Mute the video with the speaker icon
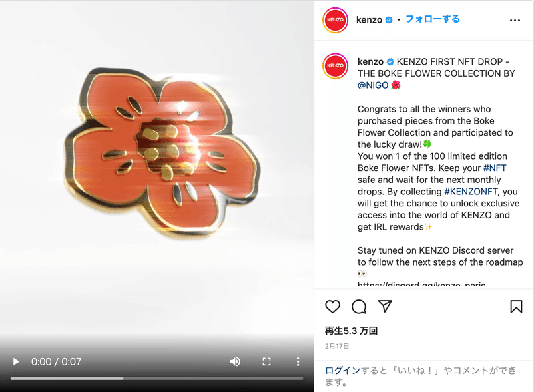 tap(235, 362)
